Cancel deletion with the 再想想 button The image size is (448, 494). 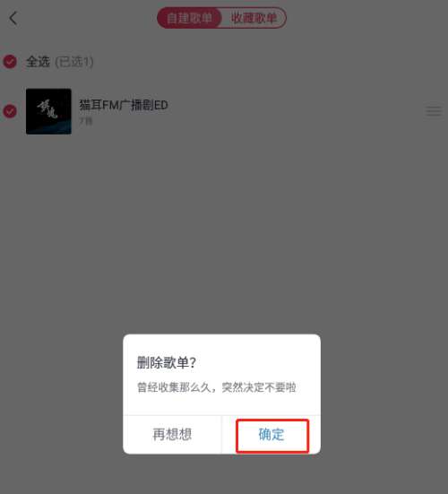coord(172,435)
